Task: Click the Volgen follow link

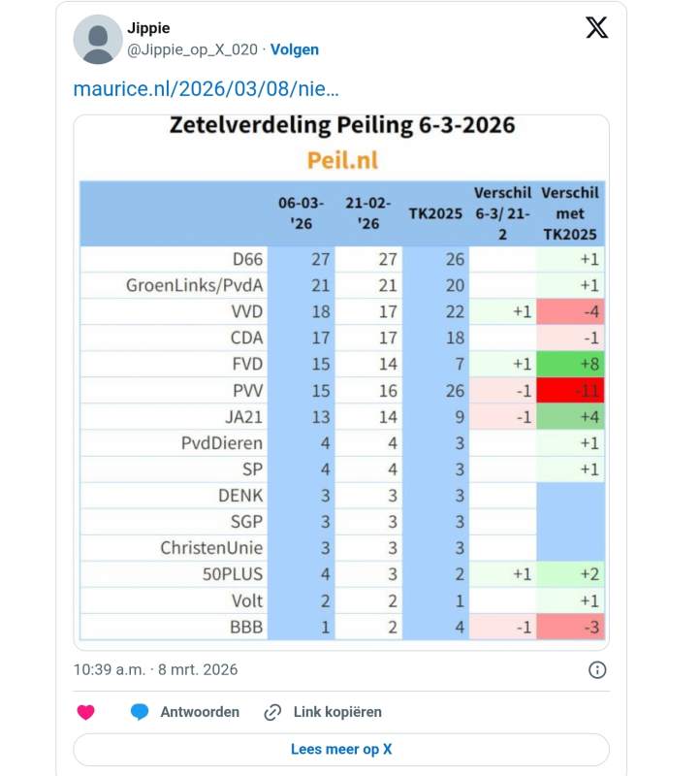Action: tap(294, 49)
